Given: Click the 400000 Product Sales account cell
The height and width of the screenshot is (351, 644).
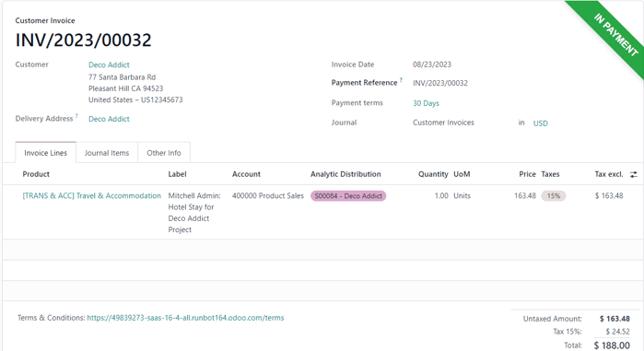Looking at the screenshot, I should [268, 196].
